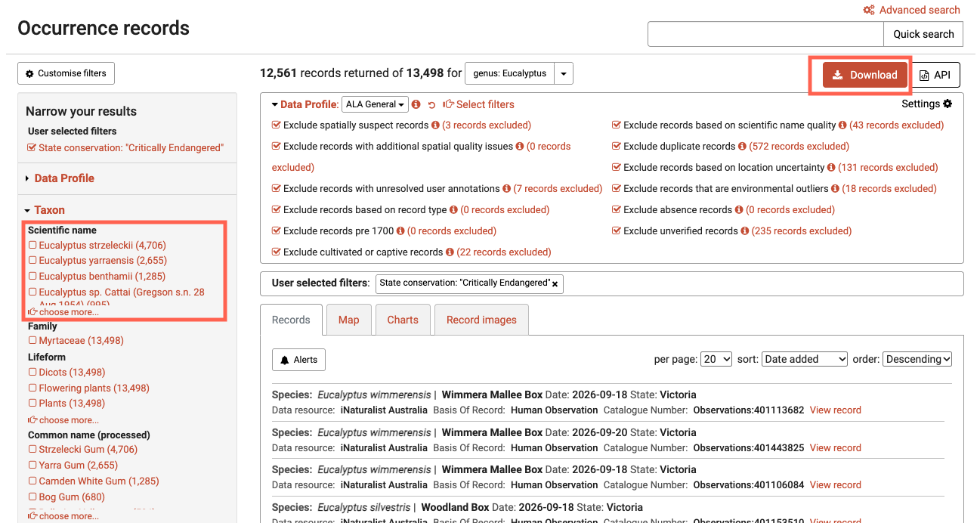Viewport: 980px width, 523px height.
Task: Click info icon for unresolved user annotations
Action: pos(506,189)
